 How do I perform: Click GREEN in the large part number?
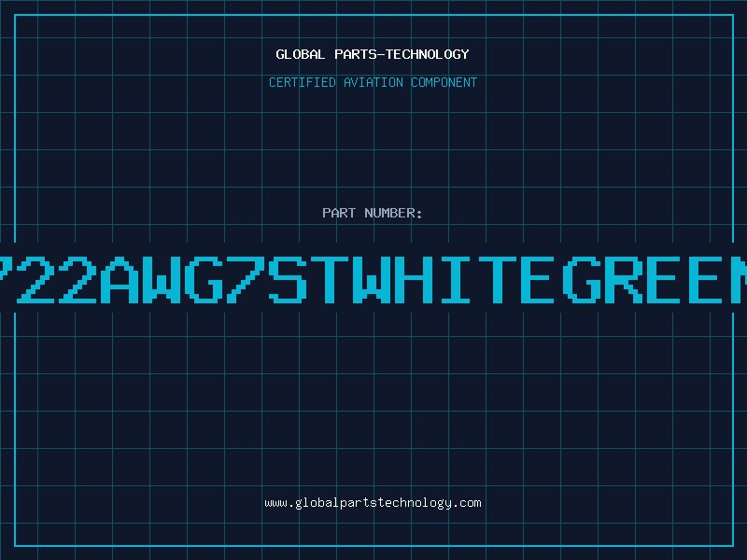(655, 280)
